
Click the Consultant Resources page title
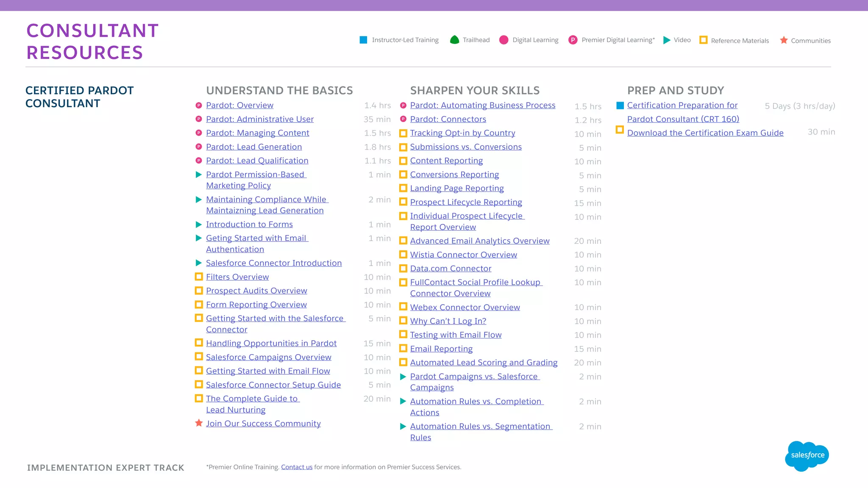click(x=92, y=42)
